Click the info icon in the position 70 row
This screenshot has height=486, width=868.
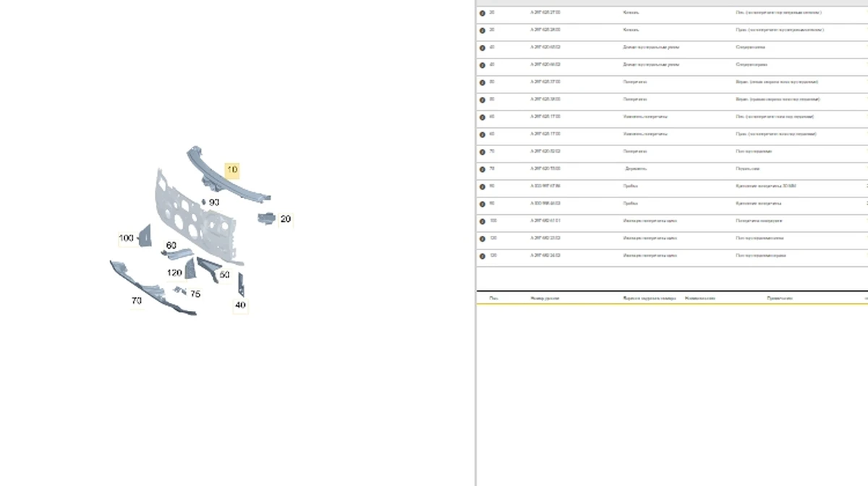(482, 152)
